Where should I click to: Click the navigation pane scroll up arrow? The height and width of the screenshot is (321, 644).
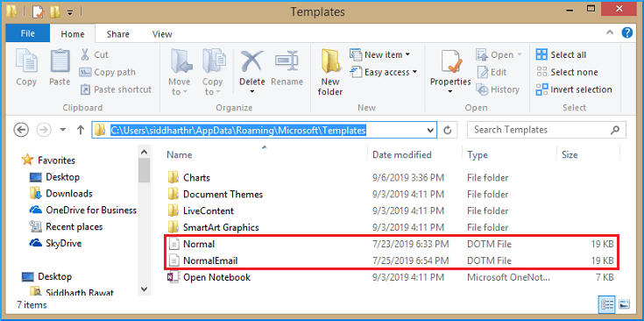144,152
